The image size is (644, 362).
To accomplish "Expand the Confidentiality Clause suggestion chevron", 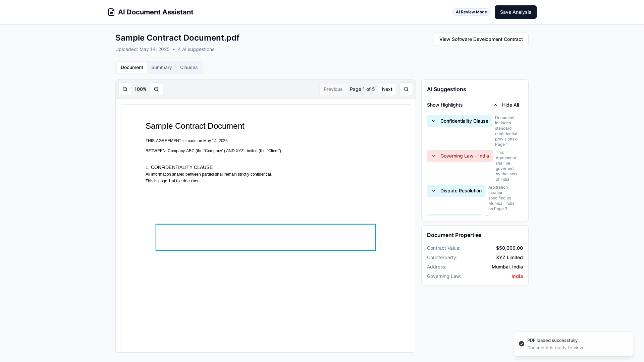I will [x=434, y=121].
